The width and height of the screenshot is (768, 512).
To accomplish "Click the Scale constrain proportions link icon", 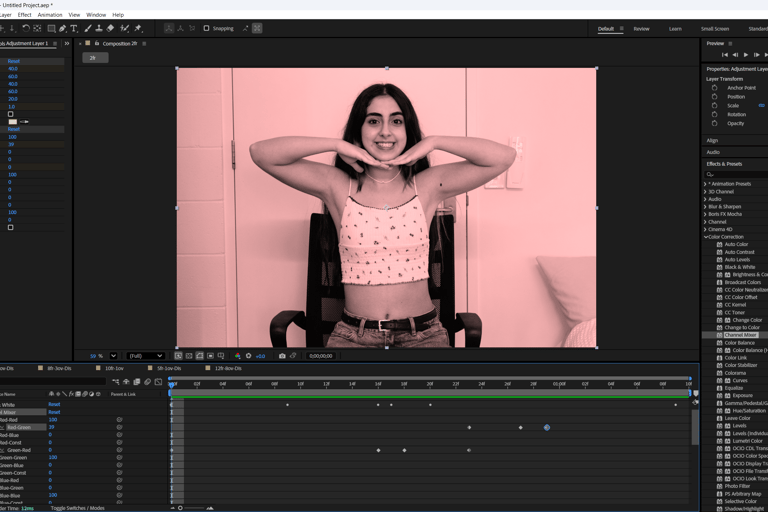I will click(x=762, y=105).
